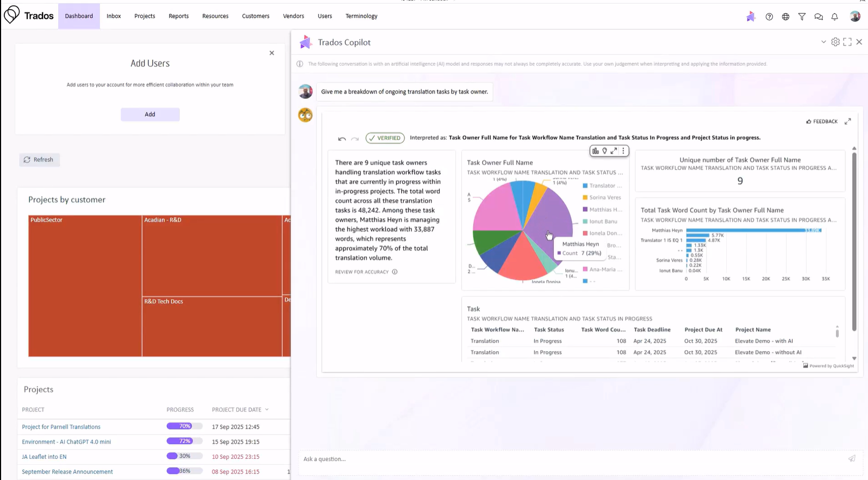
Task: Click the Task Status column header
Action: 548,330
